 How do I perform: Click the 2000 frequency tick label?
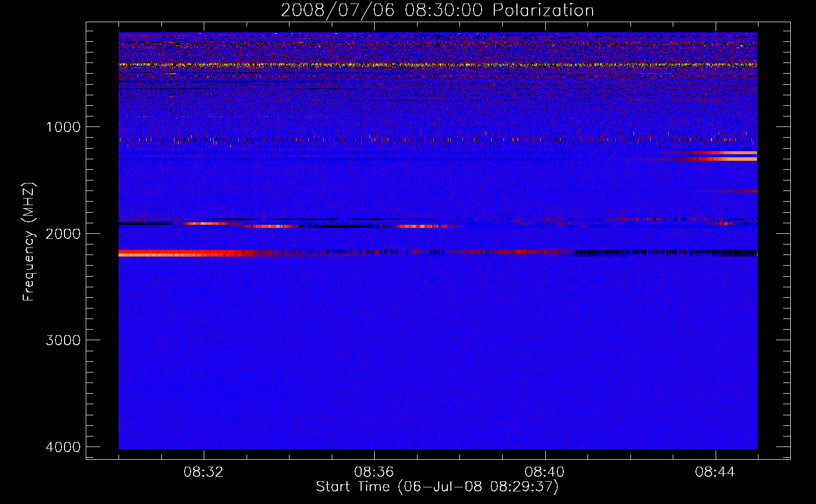(63, 233)
